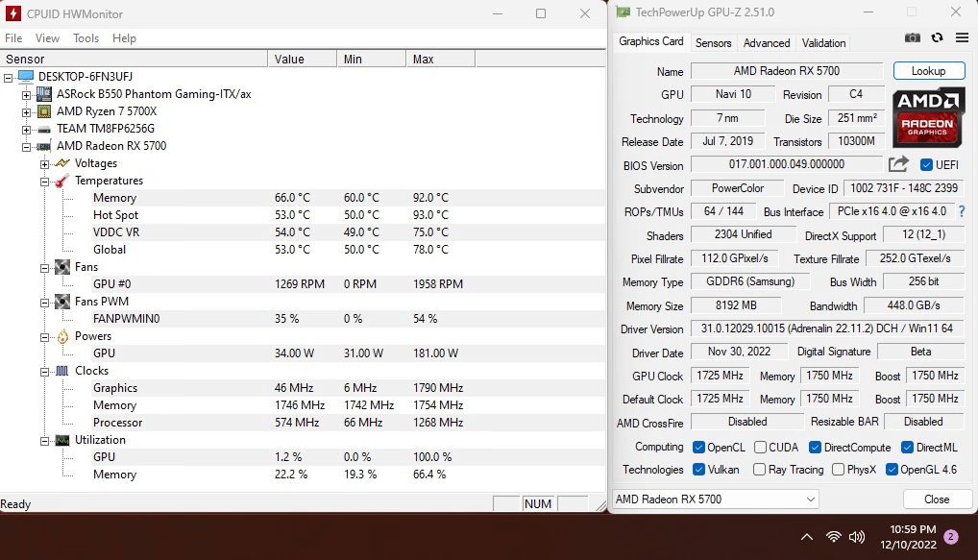Image resolution: width=978 pixels, height=560 pixels.
Task: Click the AMD Radeon RX 5700 card icon in HWMonitor
Action: 43,147
